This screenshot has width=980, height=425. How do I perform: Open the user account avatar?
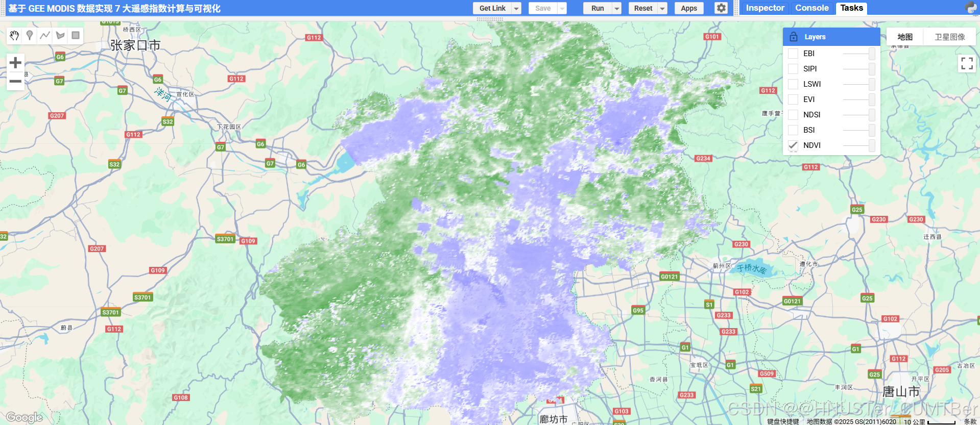(x=971, y=8)
